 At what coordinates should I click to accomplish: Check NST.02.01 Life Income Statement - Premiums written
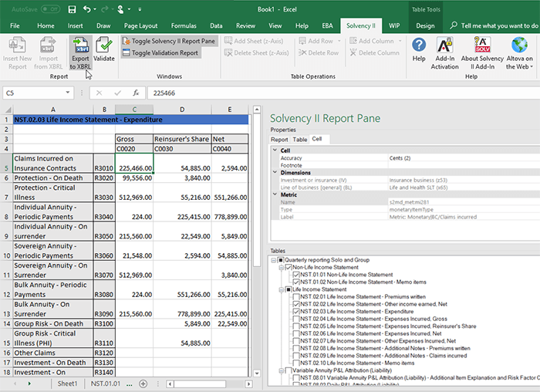coord(296,297)
